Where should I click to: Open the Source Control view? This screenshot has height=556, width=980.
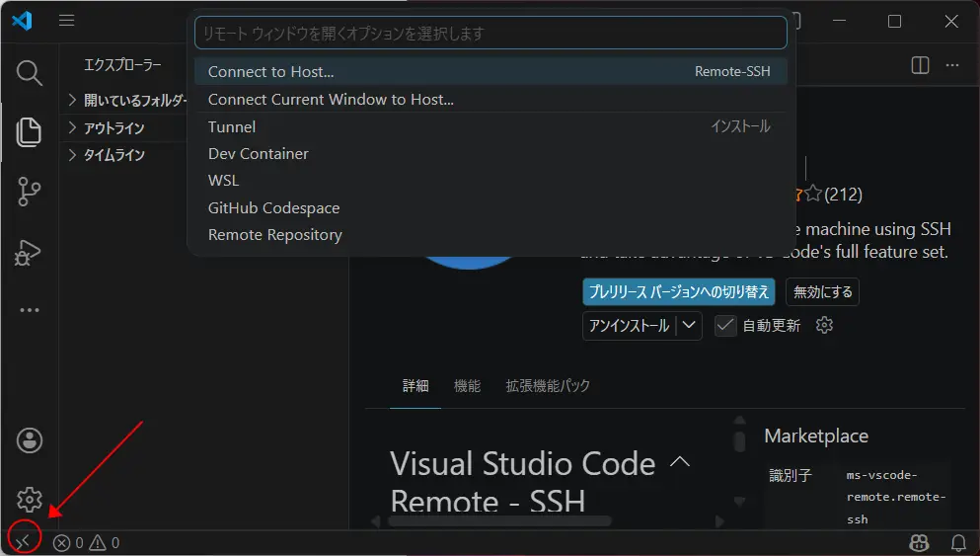tap(29, 192)
